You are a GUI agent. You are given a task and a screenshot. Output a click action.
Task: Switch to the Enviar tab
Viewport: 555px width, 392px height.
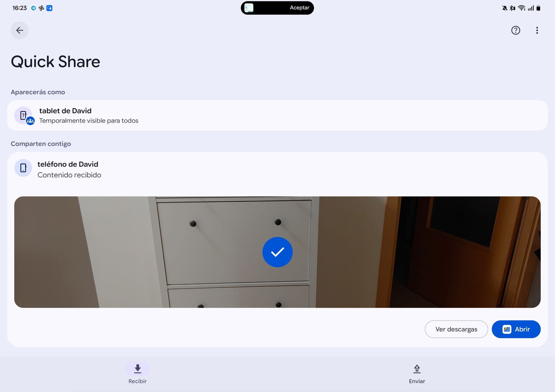point(417,373)
